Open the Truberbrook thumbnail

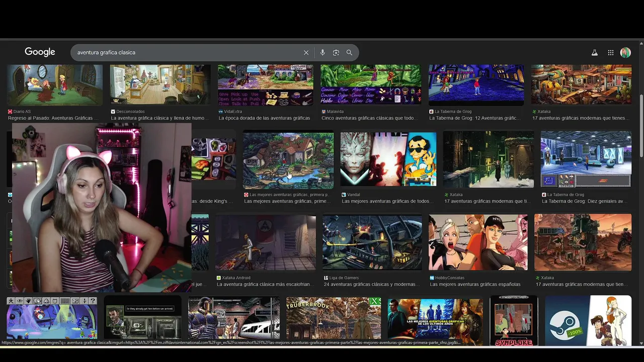(x=334, y=318)
